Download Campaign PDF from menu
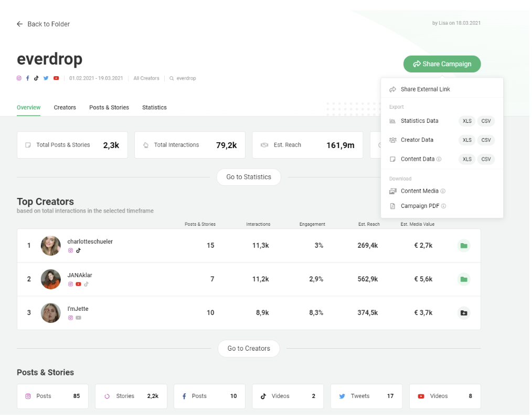Screen dimensions: 532x419 tap(420, 206)
